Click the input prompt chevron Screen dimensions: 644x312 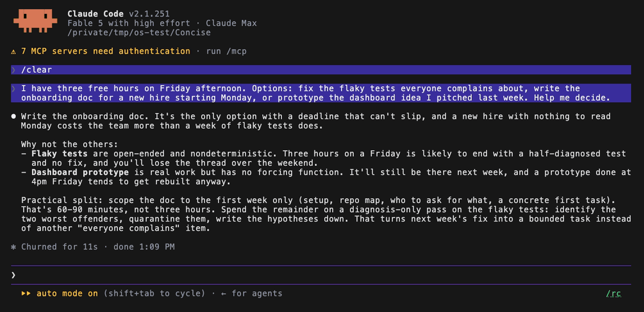click(13, 274)
